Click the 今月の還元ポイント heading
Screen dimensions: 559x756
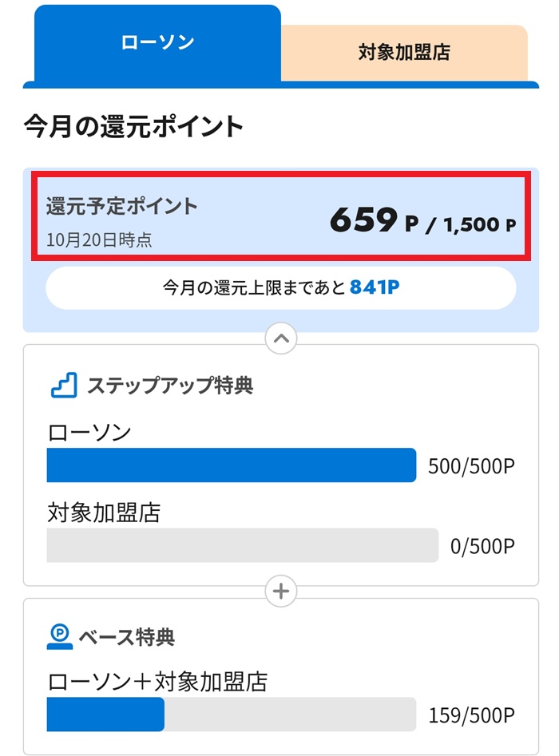(133, 126)
